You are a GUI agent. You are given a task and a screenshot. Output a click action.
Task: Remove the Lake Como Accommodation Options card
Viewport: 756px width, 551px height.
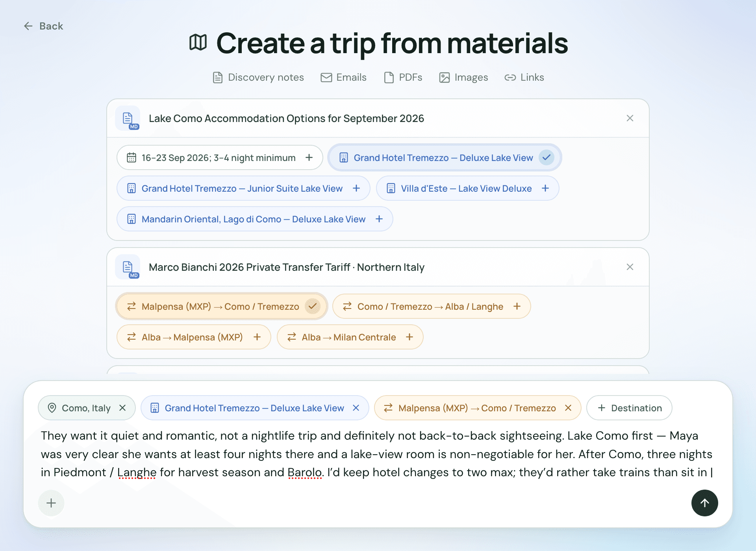click(630, 118)
